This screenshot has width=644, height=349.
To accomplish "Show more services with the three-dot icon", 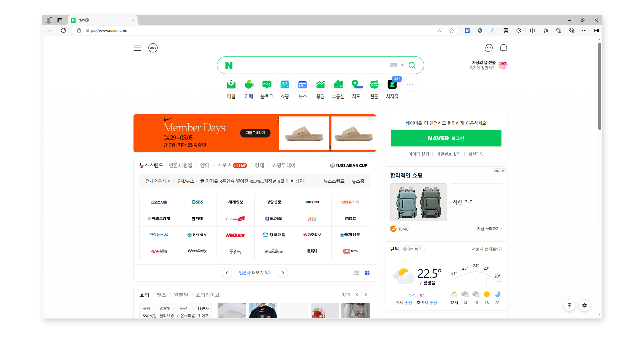I will (x=410, y=84).
